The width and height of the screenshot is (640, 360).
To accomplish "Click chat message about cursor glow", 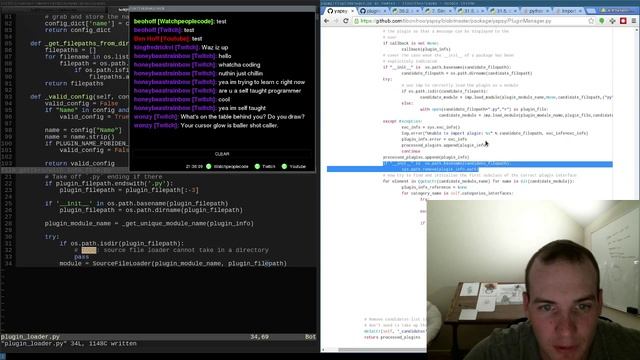I will [x=229, y=125].
